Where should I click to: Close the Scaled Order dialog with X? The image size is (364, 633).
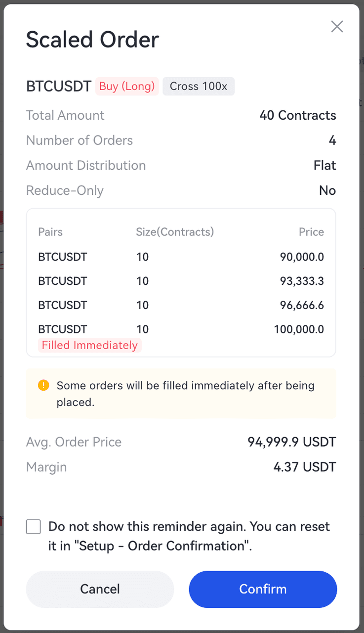[337, 27]
